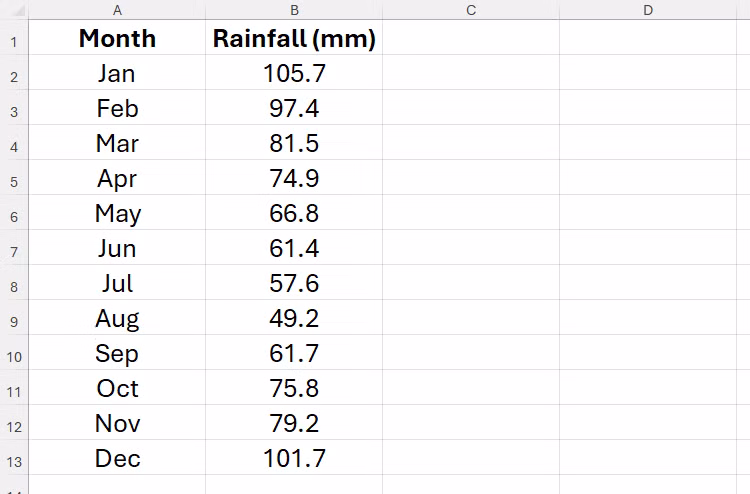Image resolution: width=750 pixels, height=494 pixels.
Task: Select the entire row 9
Action: pyautogui.click(x=14, y=320)
